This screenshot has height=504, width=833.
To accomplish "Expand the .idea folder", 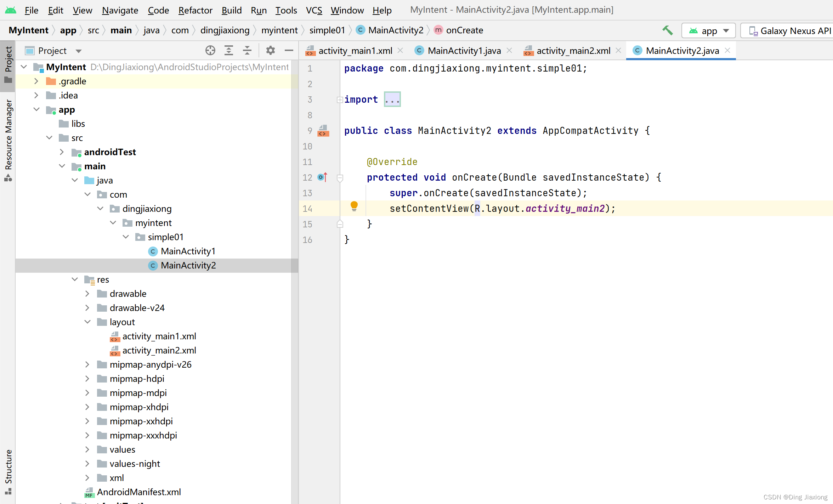I will coord(36,95).
